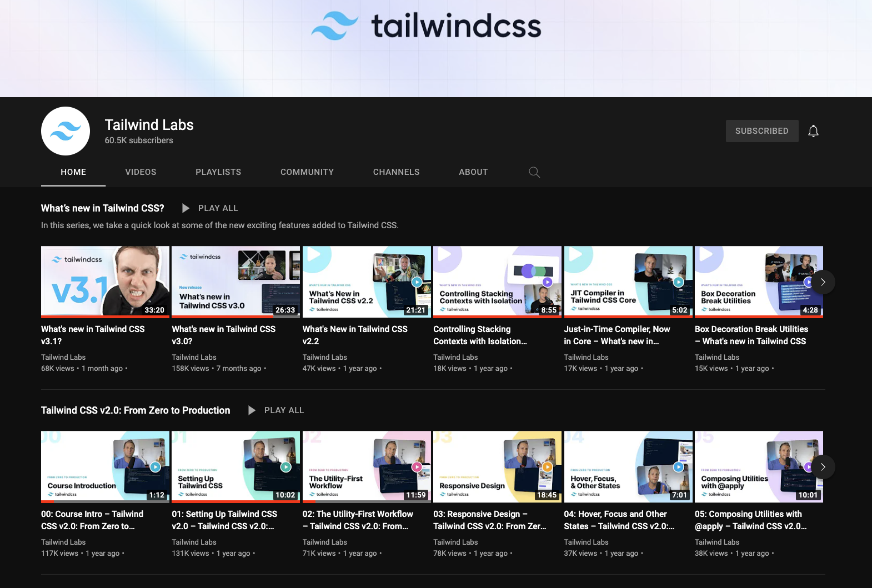Viewport: 872px width, 588px height.
Task: Play the 'Responsive Design' video thumbnail
Action: coord(498,467)
